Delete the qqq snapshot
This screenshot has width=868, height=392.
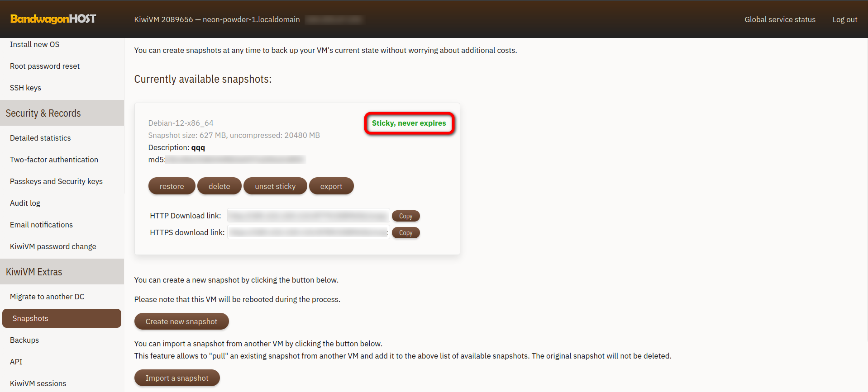click(219, 186)
